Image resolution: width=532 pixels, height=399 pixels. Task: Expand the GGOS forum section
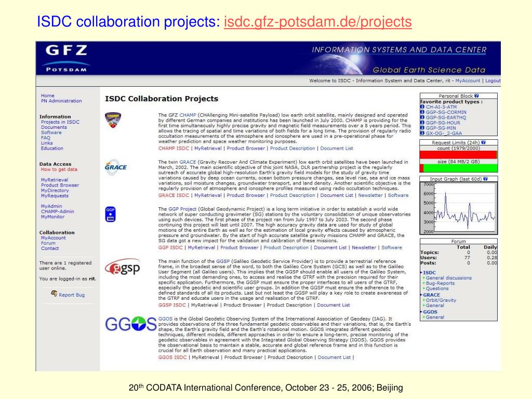(x=430, y=312)
